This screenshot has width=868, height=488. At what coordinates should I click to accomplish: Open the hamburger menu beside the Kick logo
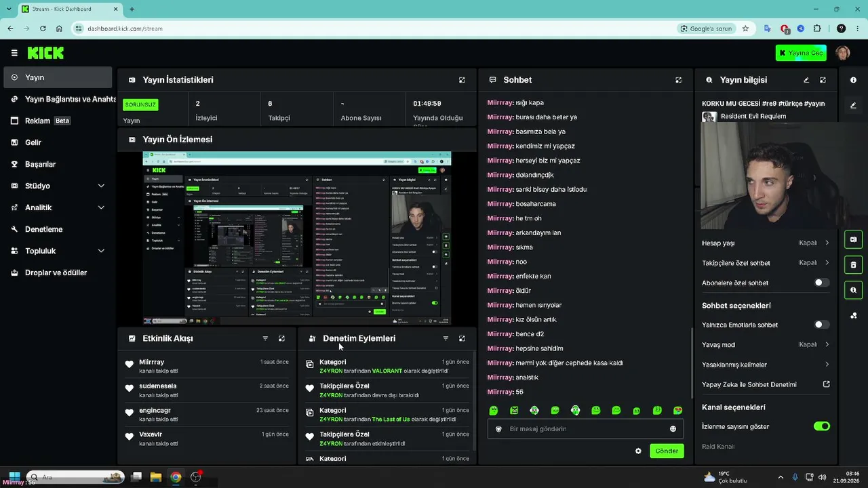[14, 53]
